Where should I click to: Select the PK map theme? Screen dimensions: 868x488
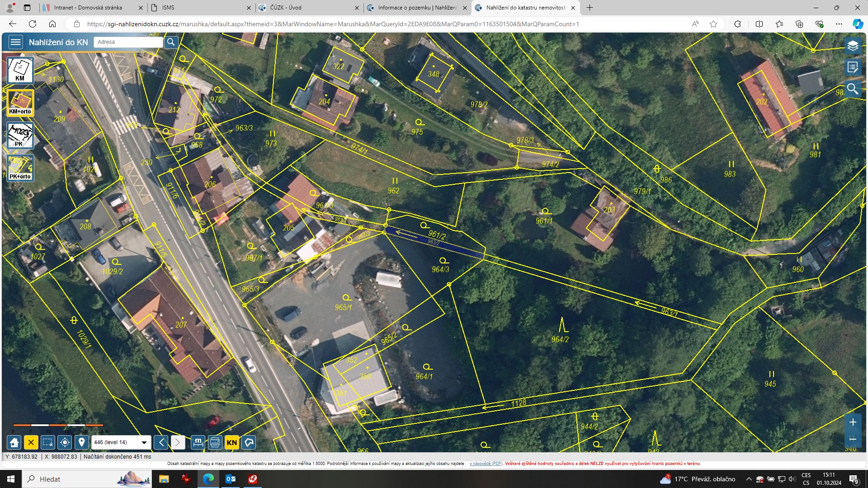coord(20,136)
